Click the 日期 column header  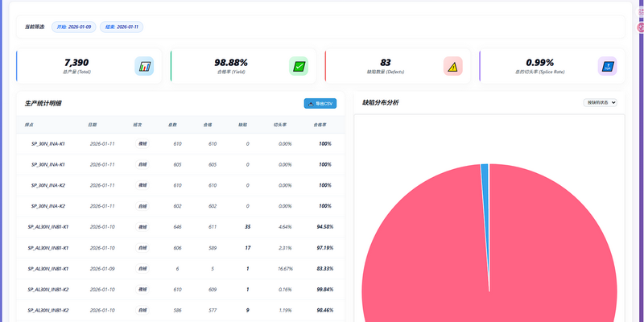93,125
